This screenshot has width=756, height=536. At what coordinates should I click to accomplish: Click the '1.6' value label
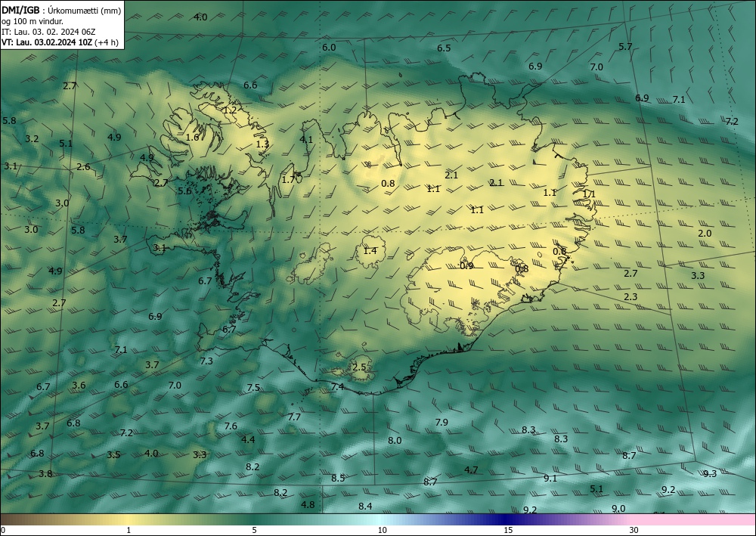point(192,138)
